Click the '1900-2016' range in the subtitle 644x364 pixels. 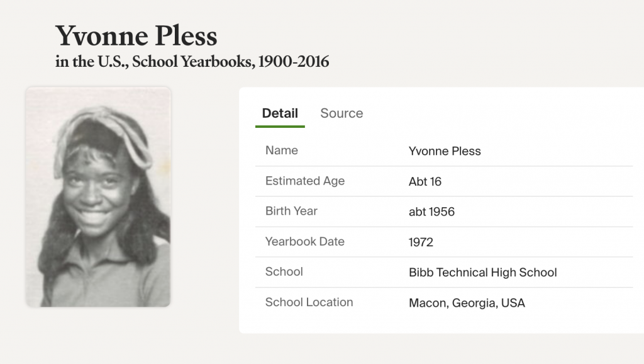[294, 62]
